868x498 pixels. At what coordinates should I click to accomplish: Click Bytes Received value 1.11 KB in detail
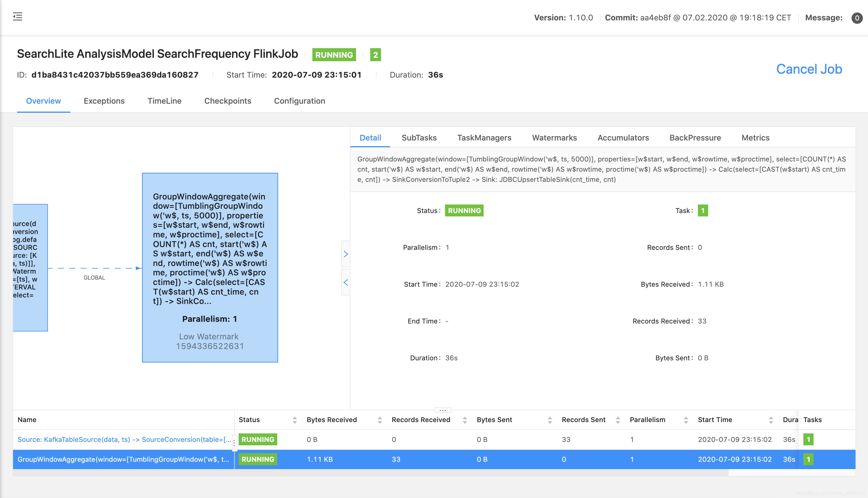pos(711,284)
